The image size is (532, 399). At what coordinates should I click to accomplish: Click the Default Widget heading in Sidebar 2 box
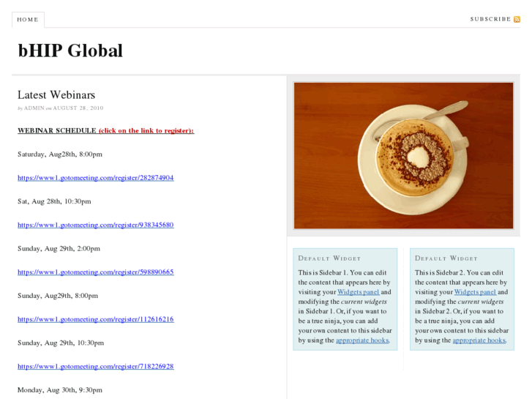[446, 258]
